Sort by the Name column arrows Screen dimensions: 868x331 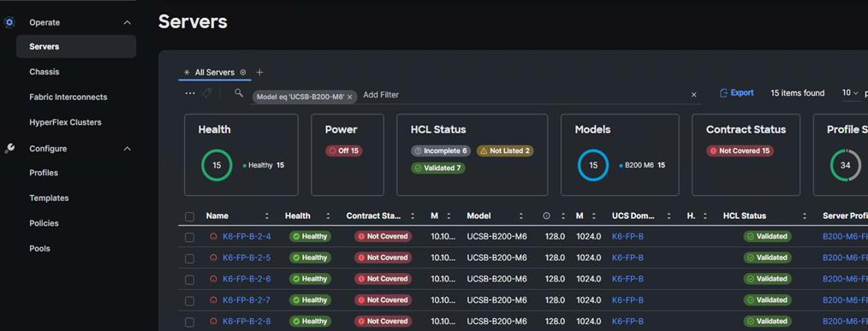[x=267, y=216]
